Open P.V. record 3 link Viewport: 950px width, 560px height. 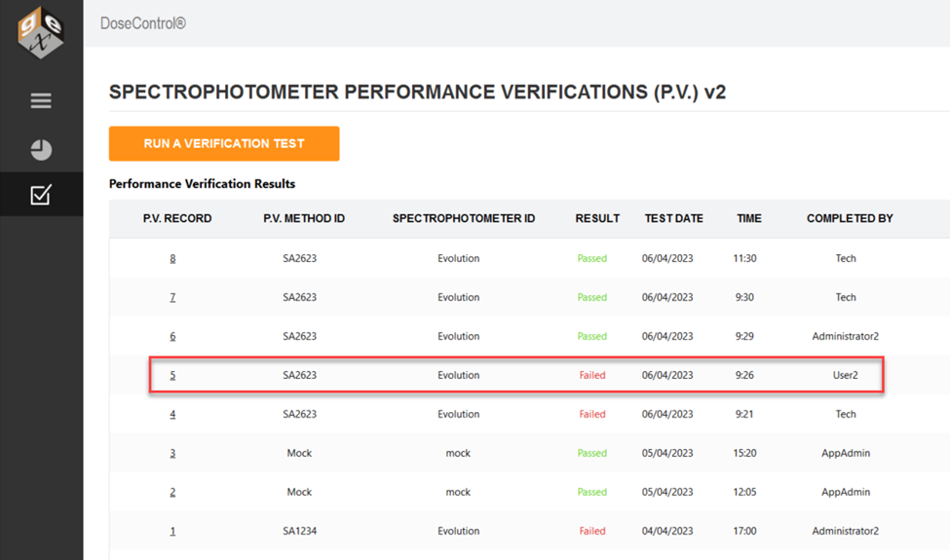[x=172, y=453]
